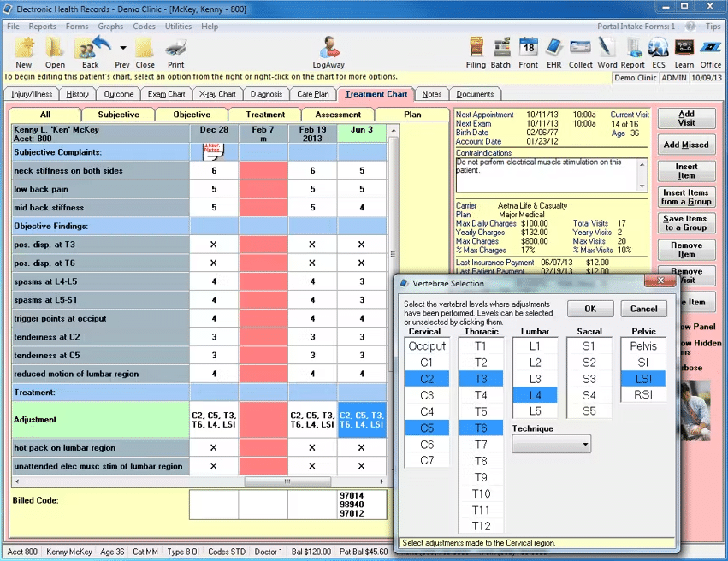This screenshot has height=561, width=728.
Task: Click Tips in the menu bar
Action: [x=713, y=27]
